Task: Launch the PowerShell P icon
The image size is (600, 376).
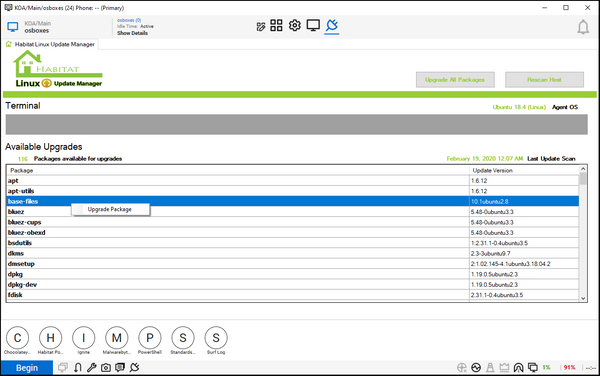Action: [150, 338]
